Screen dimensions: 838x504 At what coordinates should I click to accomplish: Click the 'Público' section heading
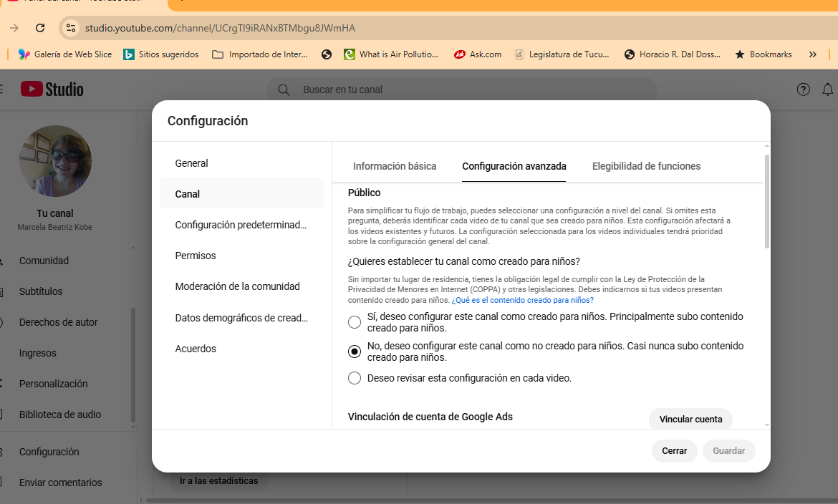tap(365, 193)
